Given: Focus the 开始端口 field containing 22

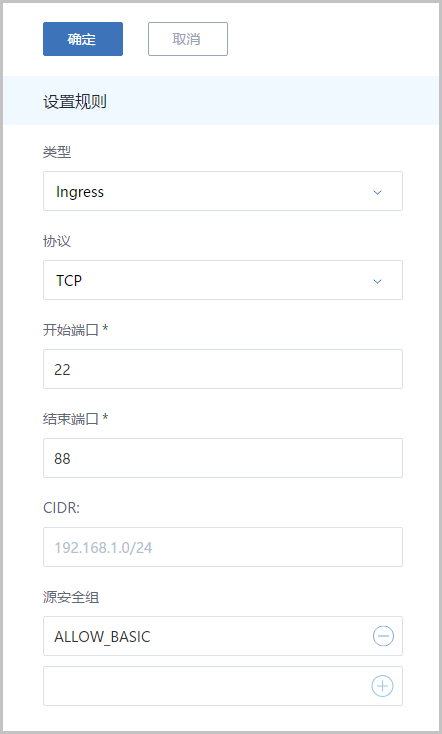Looking at the screenshot, I should point(223,369).
